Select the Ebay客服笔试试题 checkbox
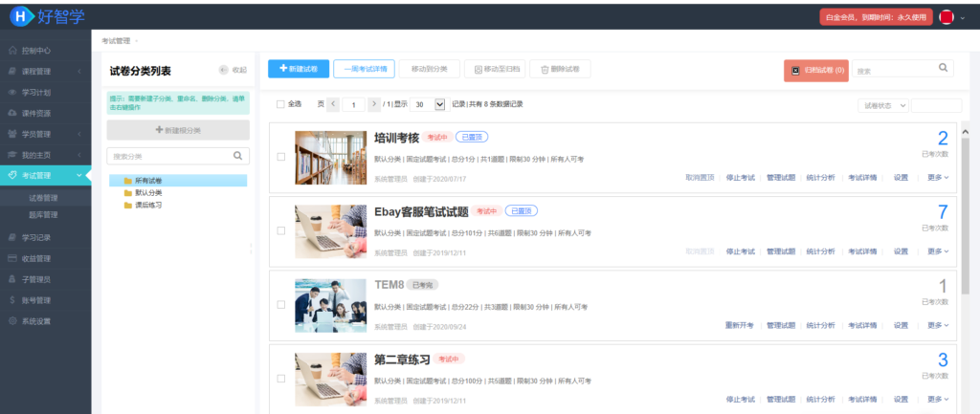This screenshot has height=414, width=980. click(281, 230)
